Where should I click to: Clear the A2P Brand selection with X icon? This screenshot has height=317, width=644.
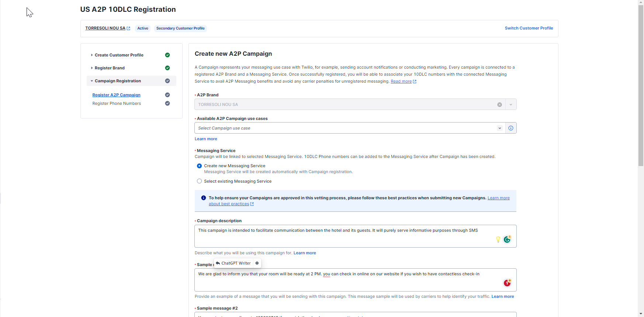point(499,104)
